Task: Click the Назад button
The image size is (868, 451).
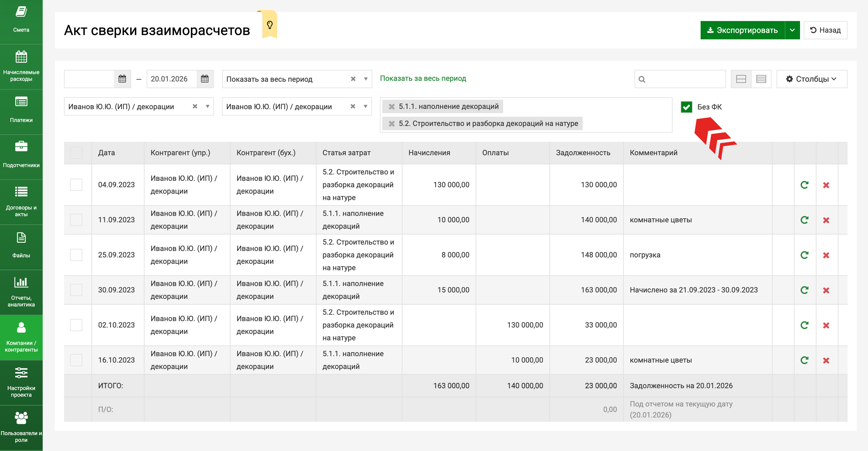Action: click(825, 30)
